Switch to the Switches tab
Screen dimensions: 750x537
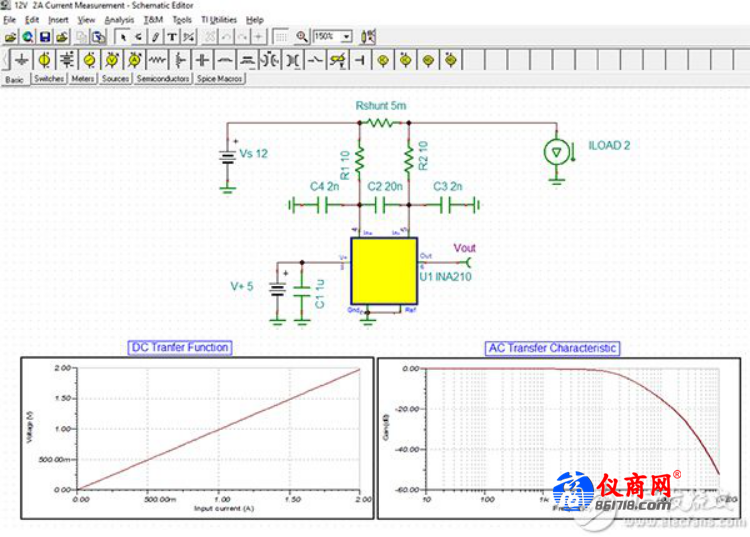point(49,78)
